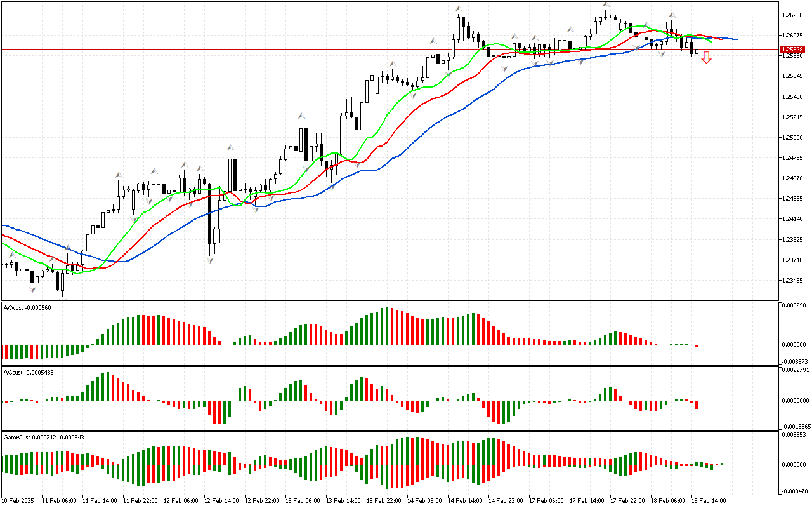Image resolution: width=812 pixels, height=508 pixels.
Task: Select the 18 Feb 14:00 time label
Action: point(709,500)
